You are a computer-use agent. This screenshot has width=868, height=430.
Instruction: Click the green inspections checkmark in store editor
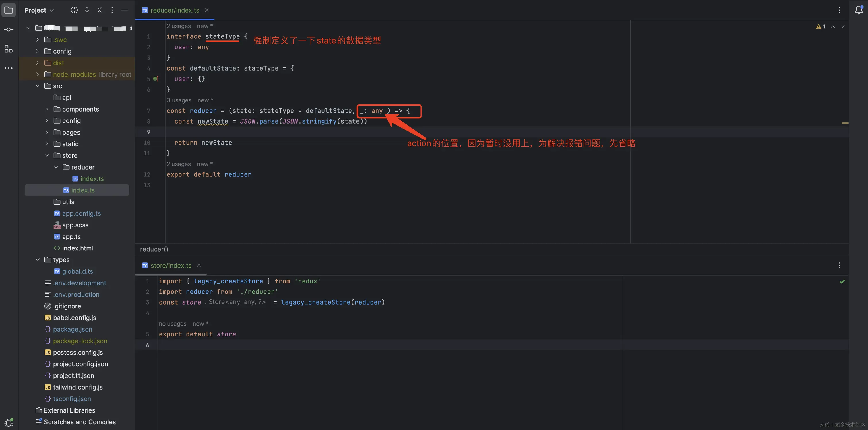click(842, 281)
